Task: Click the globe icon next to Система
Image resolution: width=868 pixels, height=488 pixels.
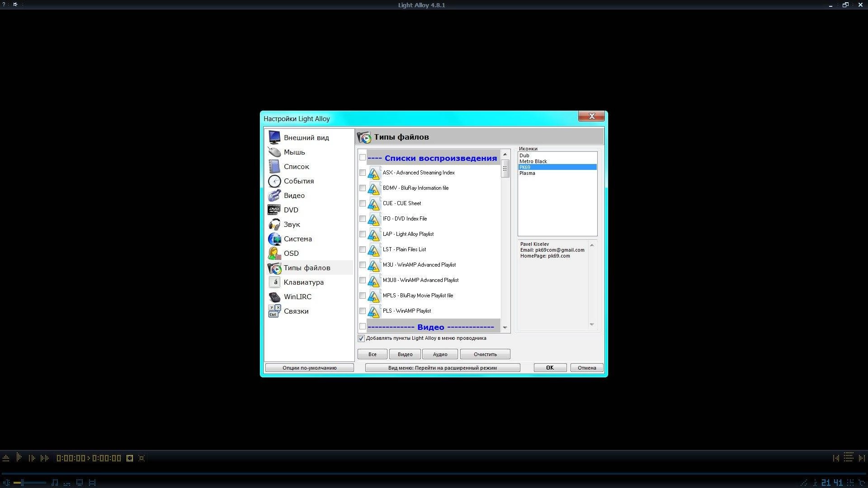Action: pos(274,239)
